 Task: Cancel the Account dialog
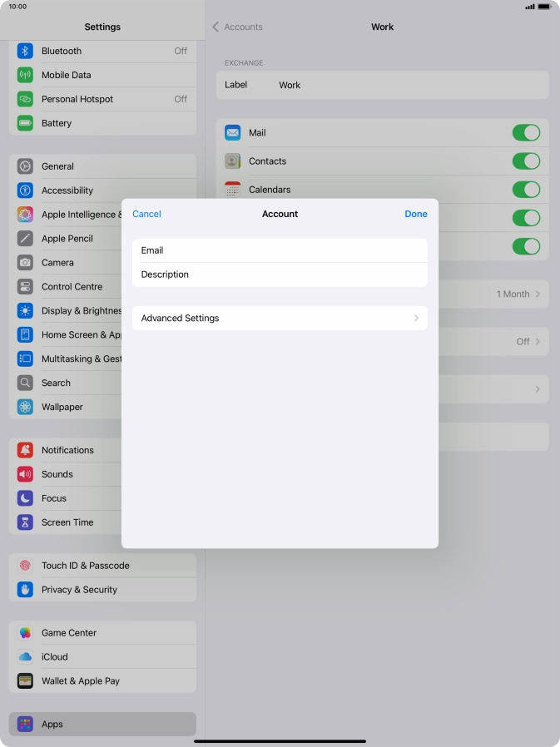click(x=146, y=214)
